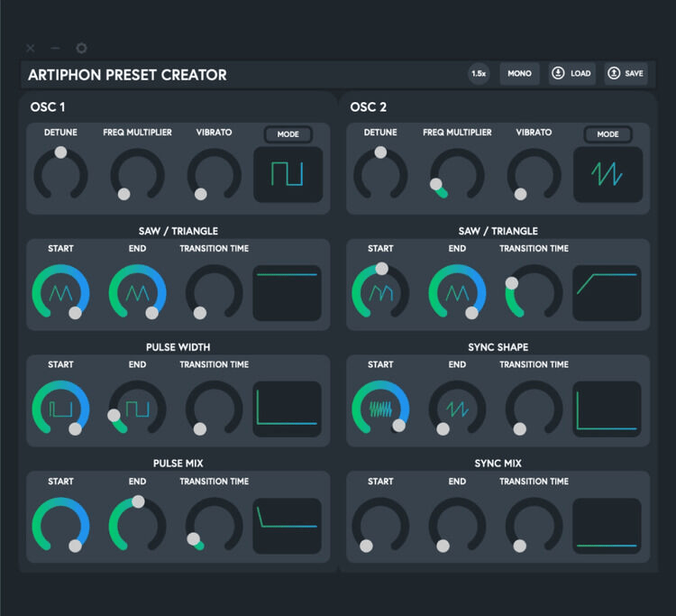Toggle the MONO button

(x=519, y=73)
